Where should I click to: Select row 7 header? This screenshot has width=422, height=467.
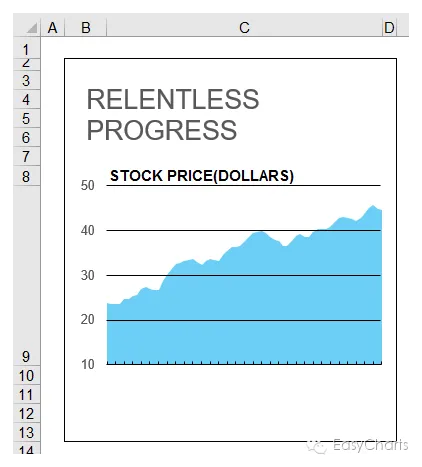point(26,156)
